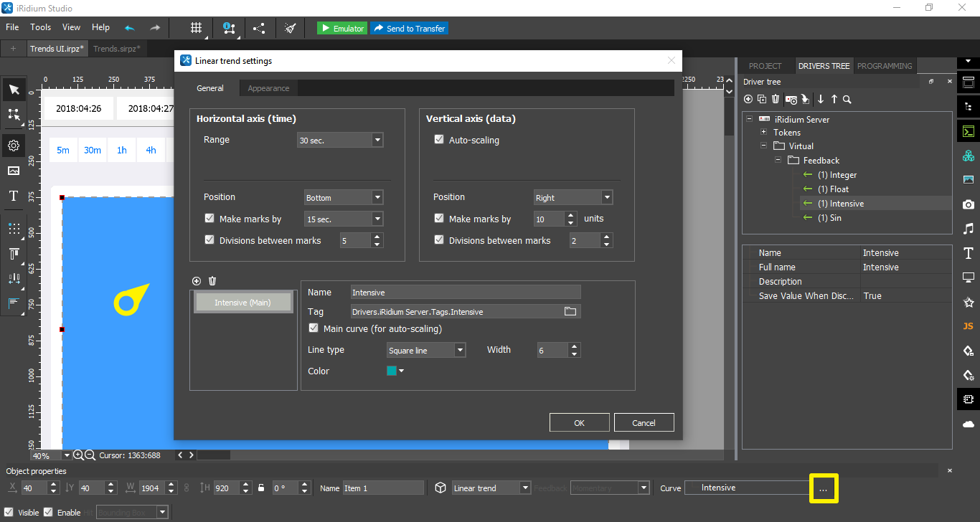The image size is (980, 522).
Task: Click the camera icon in right sidebar
Action: click(968, 204)
